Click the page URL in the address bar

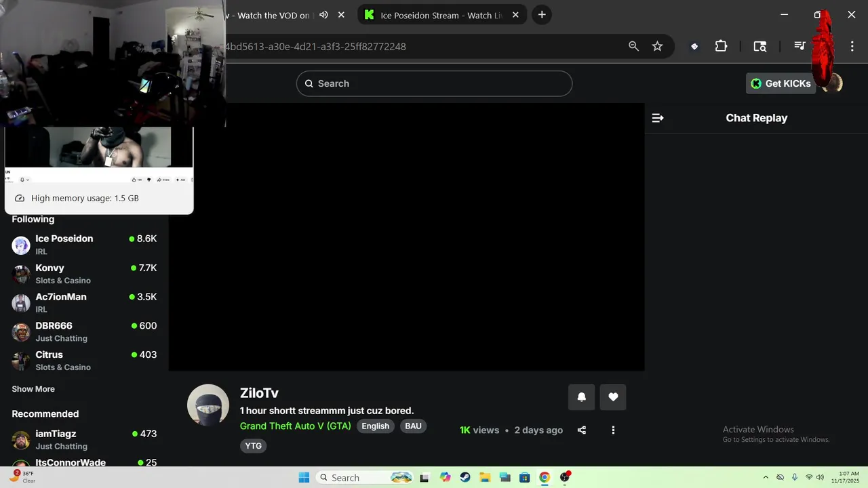click(315, 47)
